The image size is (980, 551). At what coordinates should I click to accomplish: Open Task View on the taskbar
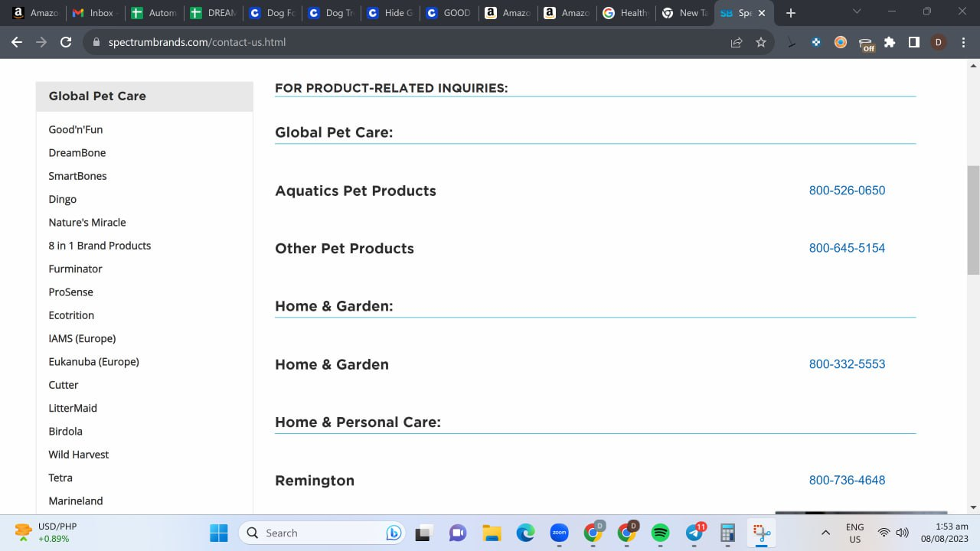[x=423, y=533]
